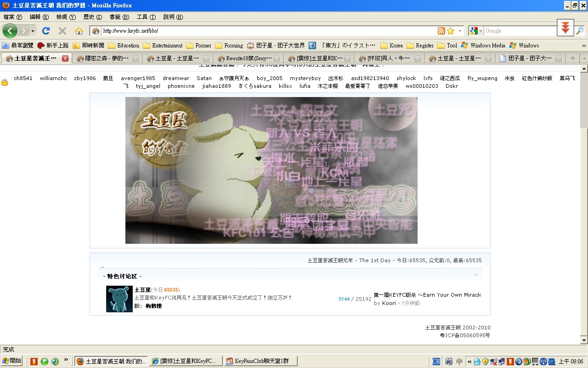588x368 pixels.
Task: Click the site favicon in the address bar
Action: pos(96,31)
